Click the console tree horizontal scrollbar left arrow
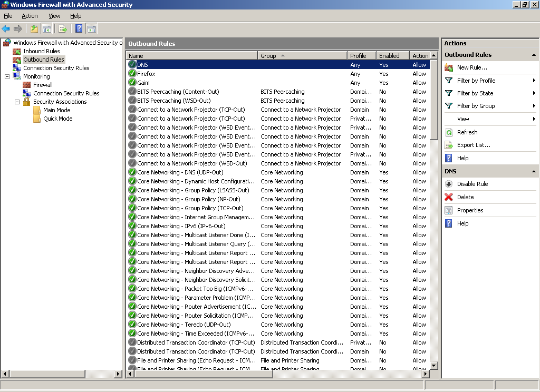This screenshot has width=540, height=392. click(5, 374)
